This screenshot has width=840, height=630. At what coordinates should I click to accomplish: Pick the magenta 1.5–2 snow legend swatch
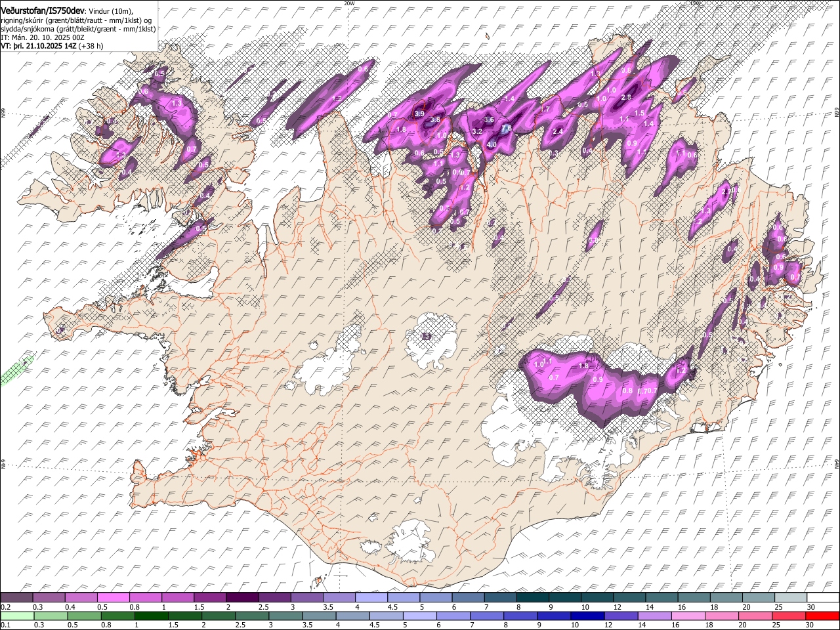click(210, 597)
